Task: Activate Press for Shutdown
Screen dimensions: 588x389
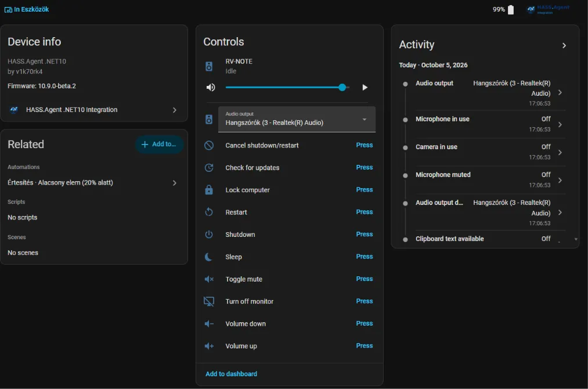Action: (364, 234)
